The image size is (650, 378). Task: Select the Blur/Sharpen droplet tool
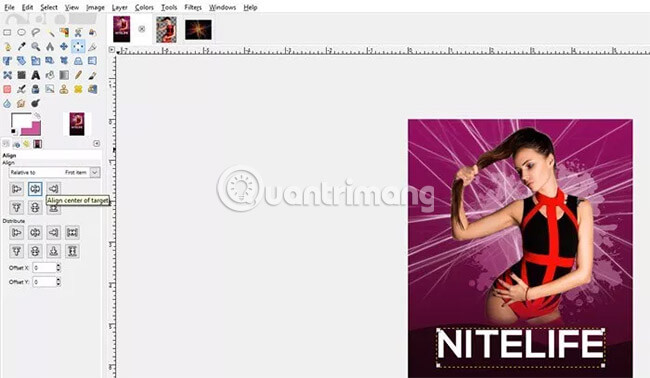coord(7,103)
